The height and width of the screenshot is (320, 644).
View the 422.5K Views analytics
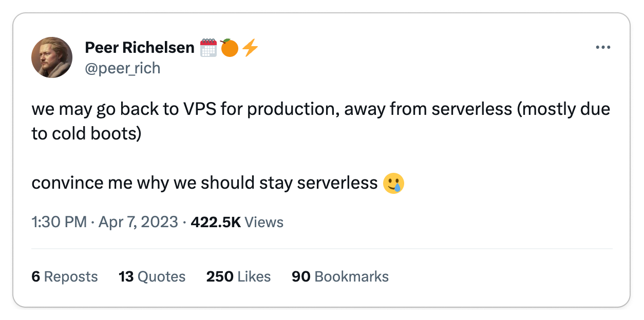237,222
